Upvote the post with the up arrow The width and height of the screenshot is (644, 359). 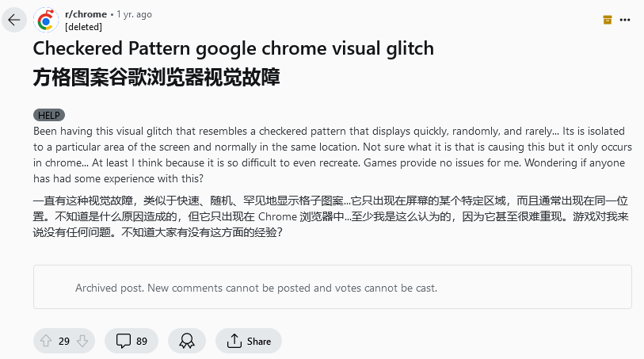point(46,342)
